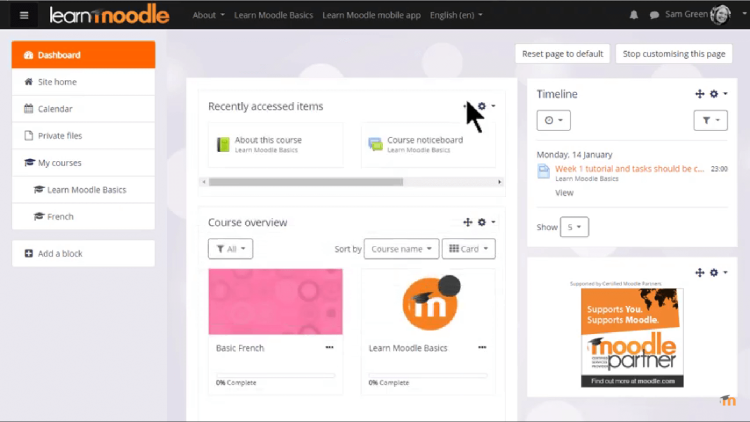Open the Basic French course title
750x422 pixels.
tap(240, 348)
